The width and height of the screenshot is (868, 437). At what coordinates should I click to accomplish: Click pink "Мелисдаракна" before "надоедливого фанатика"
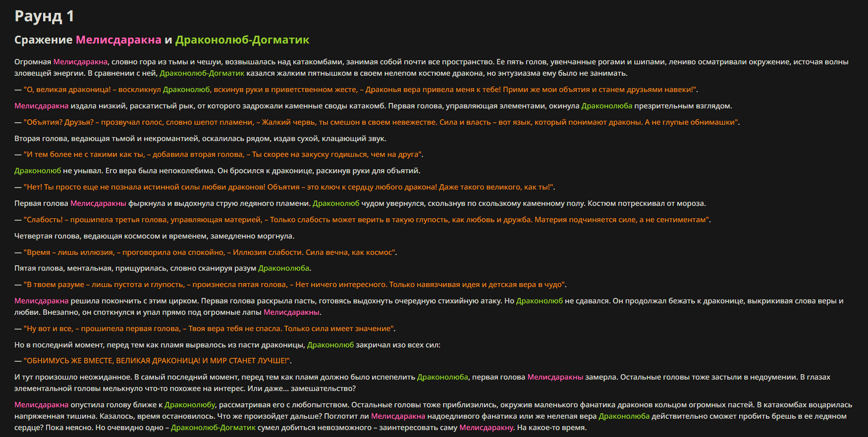click(x=398, y=416)
